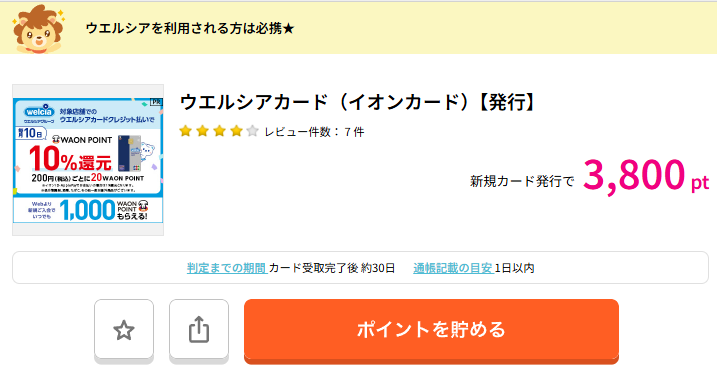Click the 新規カード発行で label
717x368 pixels.
click(x=522, y=181)
